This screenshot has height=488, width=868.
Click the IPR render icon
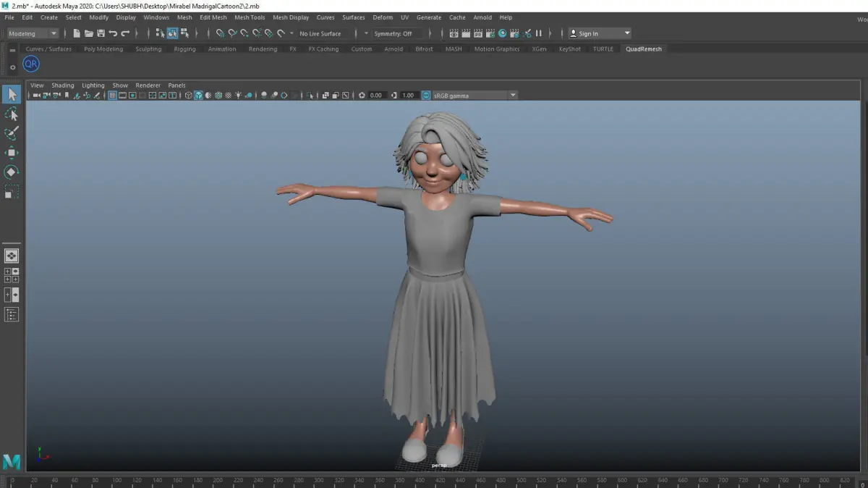tap(478, 33)
